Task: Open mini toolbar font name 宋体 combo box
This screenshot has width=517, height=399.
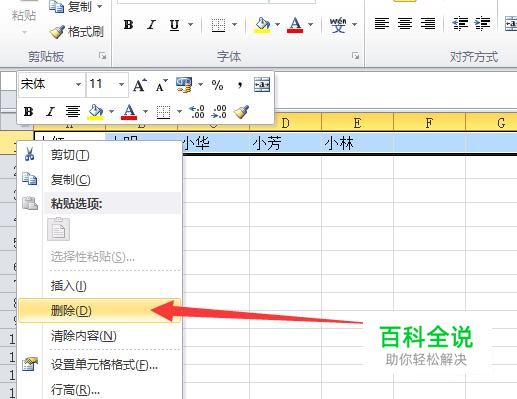Action: click(51, 84)
